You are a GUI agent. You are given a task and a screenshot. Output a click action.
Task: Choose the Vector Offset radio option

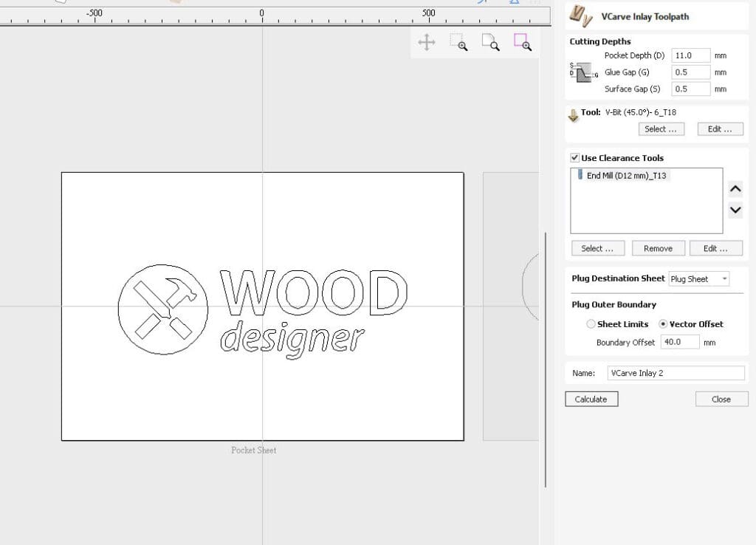(x=663, y=324)
